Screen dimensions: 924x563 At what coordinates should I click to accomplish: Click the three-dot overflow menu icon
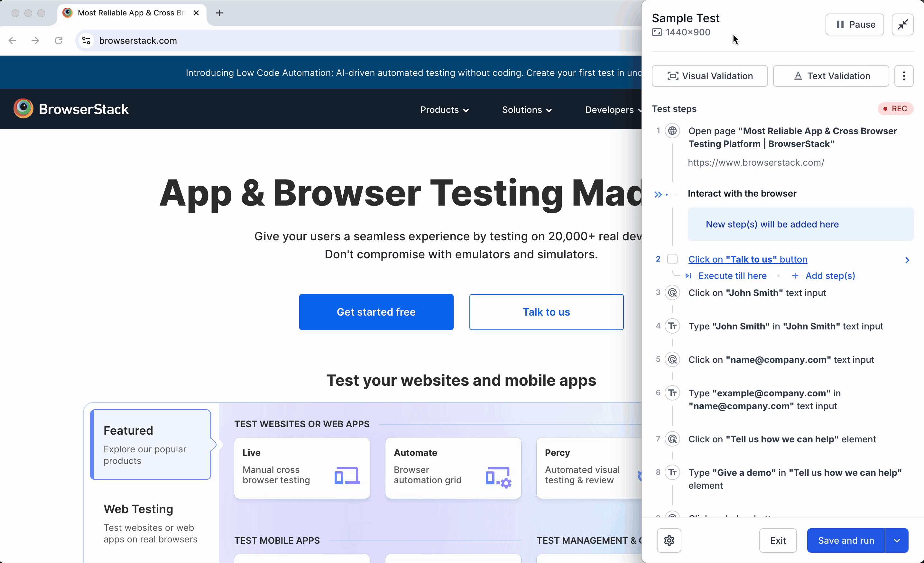click(x=904, y=76)
